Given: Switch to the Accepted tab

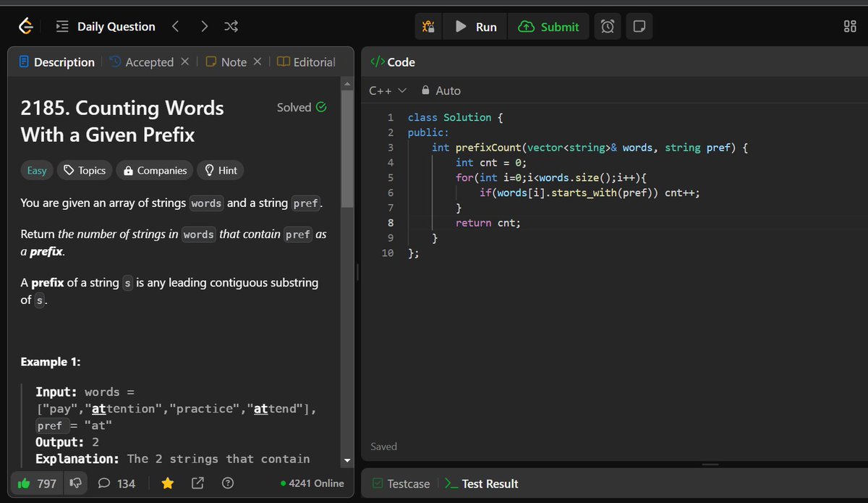Looking at the screenshot, I should tap(142, 62).
